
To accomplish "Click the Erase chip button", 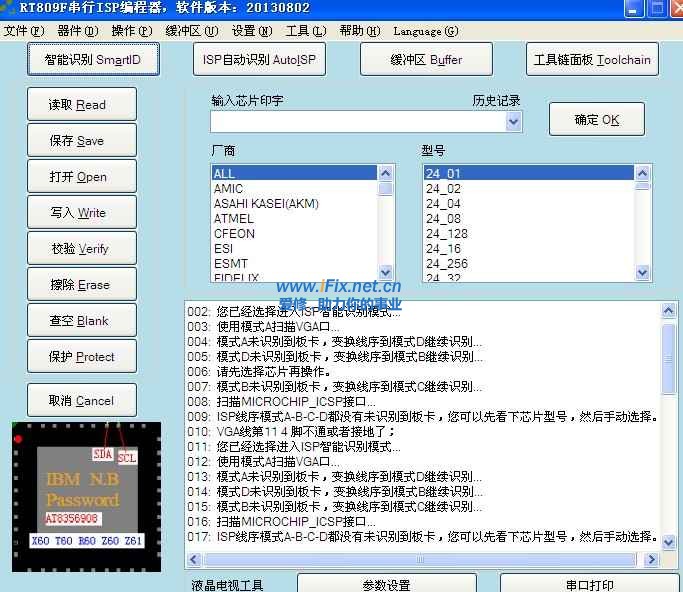I will [x=81, y=285].
